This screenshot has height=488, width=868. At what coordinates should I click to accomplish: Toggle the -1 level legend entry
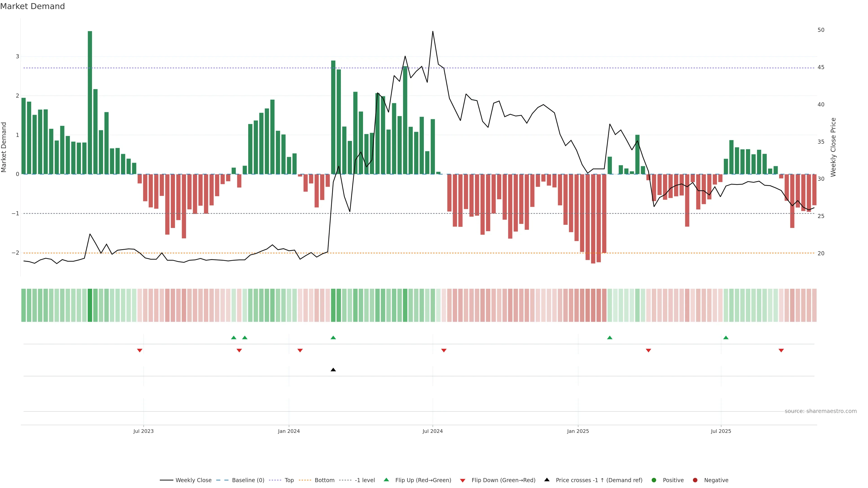click(365, 480)
